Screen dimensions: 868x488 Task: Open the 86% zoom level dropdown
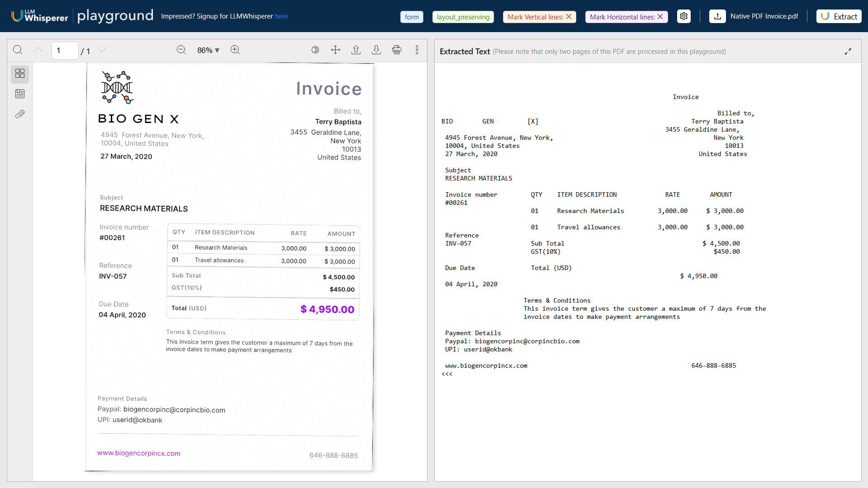coord(208,50)
